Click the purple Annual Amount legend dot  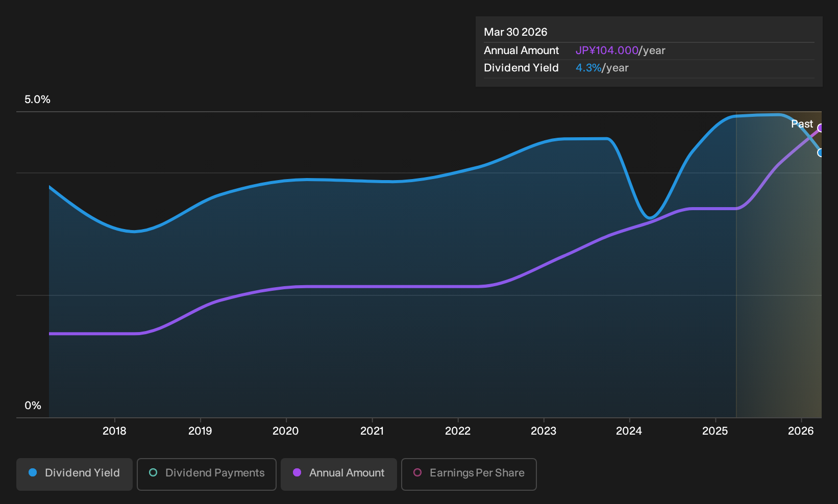pos(297,473)
